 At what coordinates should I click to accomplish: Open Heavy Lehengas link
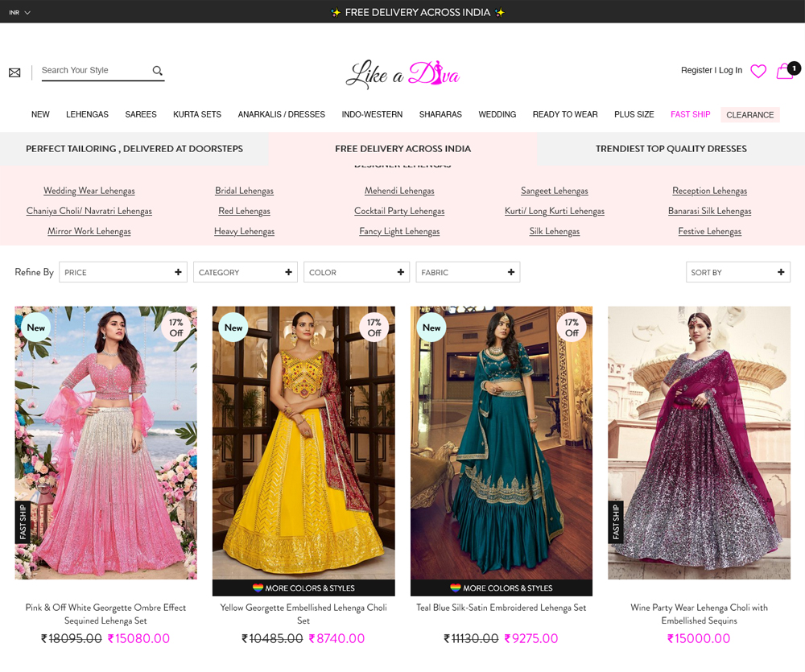coord(245,232)
